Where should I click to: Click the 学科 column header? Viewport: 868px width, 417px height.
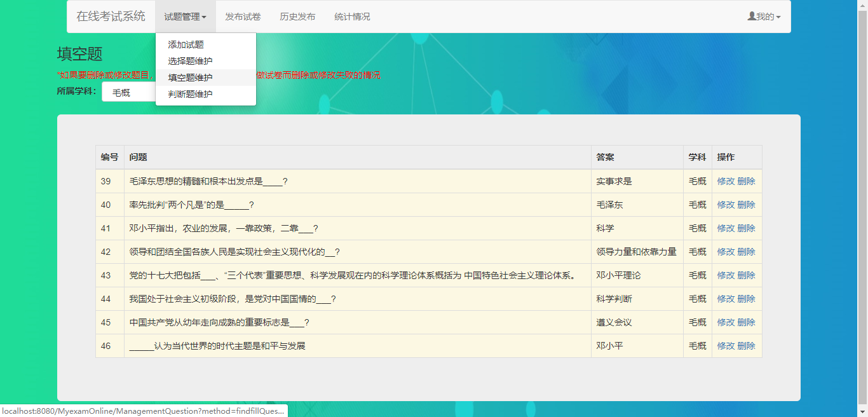click(x=697, y=157)
